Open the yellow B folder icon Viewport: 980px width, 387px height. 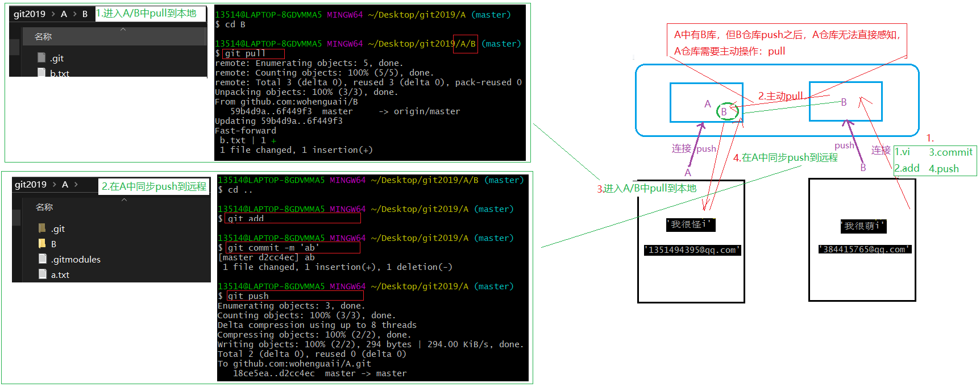pos(42,243)
